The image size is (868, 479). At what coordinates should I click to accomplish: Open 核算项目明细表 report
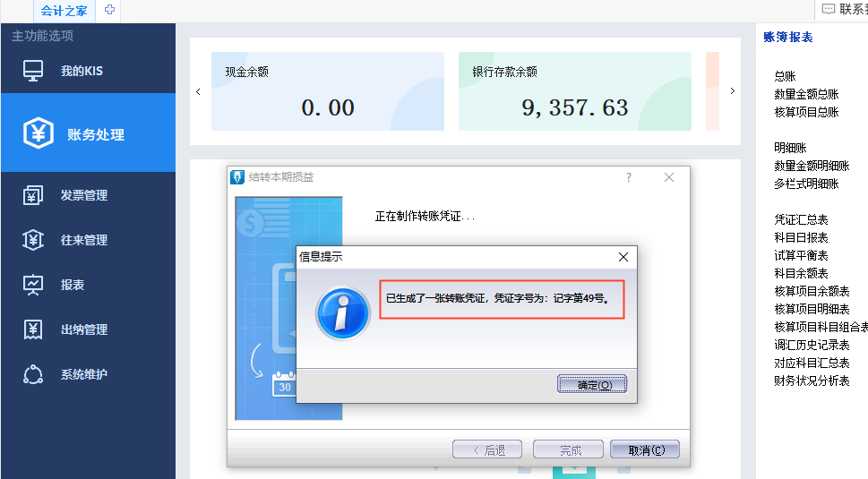click(812, 309)
